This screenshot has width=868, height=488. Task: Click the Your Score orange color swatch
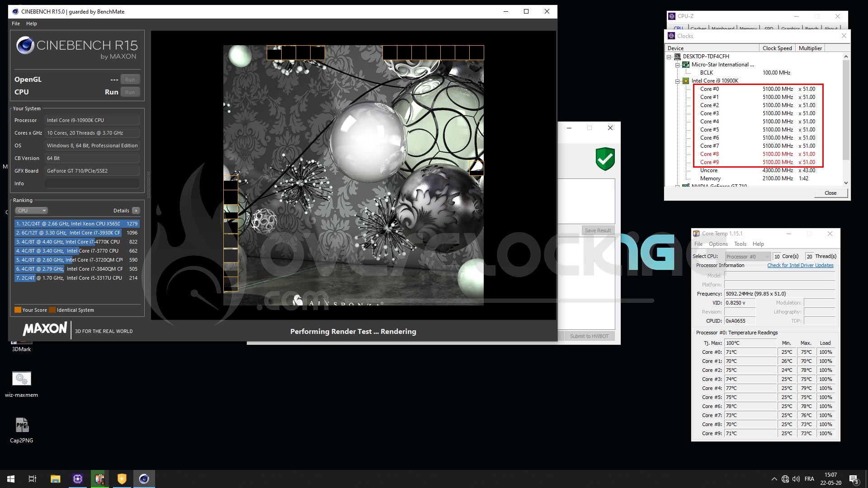click(18, 310)
